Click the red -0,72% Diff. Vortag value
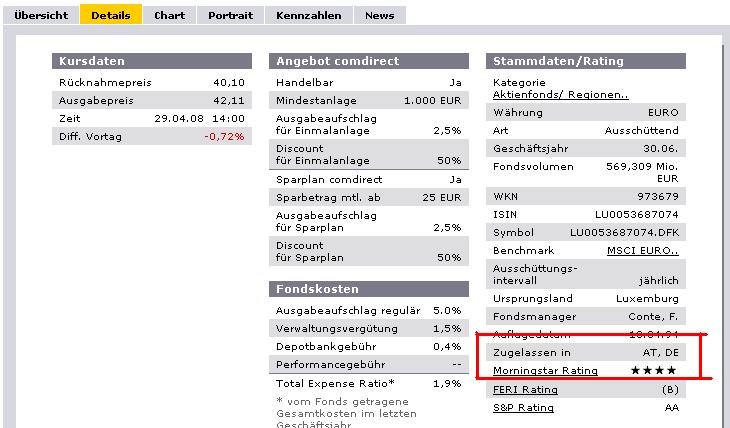The height and width of the screenshot is (428, 730). tap(224, 136)
